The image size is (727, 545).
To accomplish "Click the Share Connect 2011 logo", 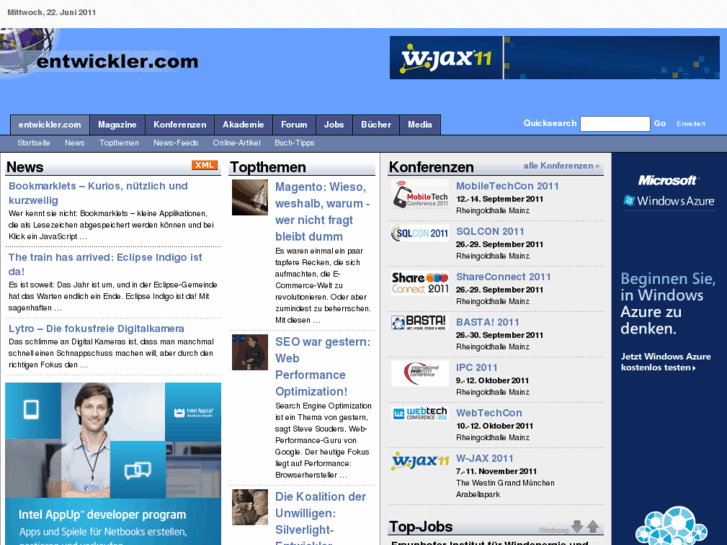I will click(x=420, y=283).
